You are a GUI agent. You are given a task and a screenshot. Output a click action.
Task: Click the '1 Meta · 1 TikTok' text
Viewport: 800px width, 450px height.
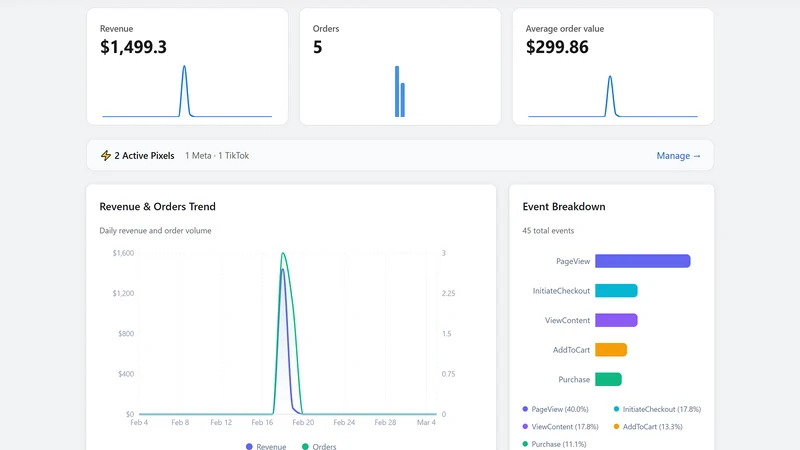pyautogui.click(x=217, y=156)
